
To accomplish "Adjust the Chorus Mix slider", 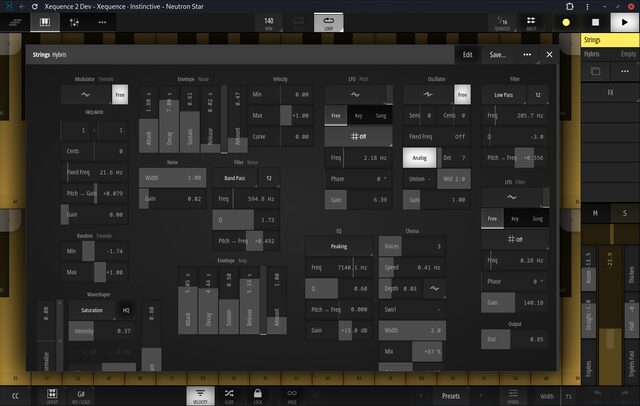I will (412, 351).
